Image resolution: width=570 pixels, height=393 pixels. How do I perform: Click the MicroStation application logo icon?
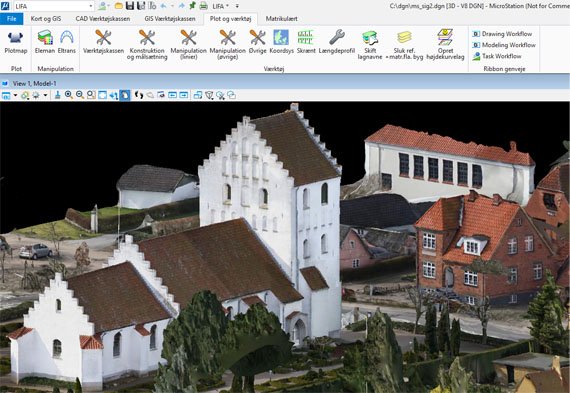point(6,6)
